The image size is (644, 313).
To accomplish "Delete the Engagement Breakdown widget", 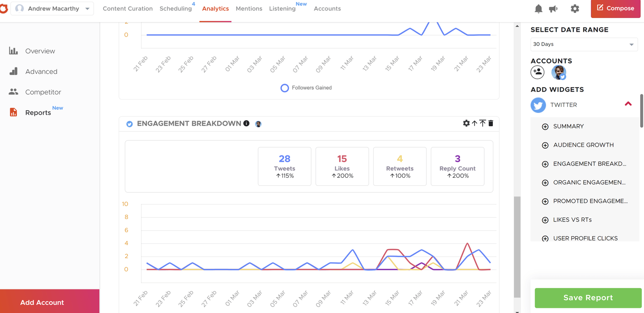I will click(491, 123).
